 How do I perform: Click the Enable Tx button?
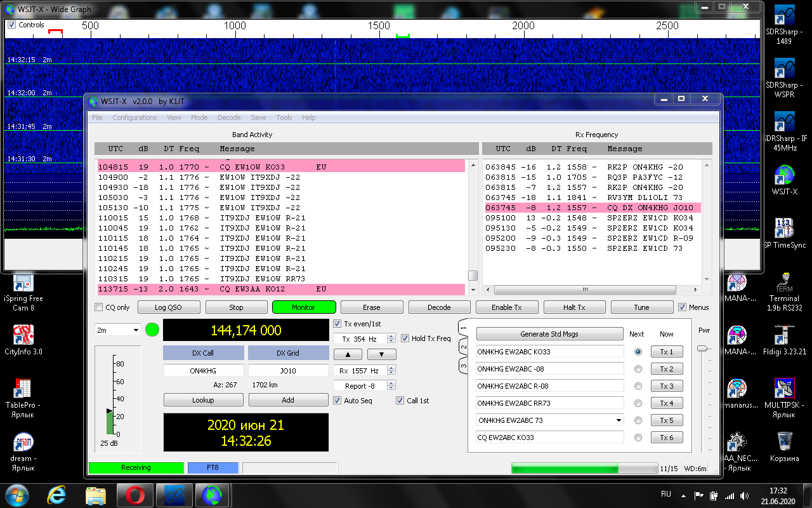coord(506,307)
